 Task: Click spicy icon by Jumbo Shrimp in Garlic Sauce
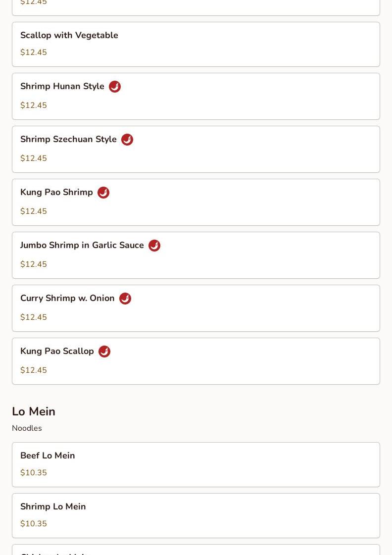[x=154, y=245]
